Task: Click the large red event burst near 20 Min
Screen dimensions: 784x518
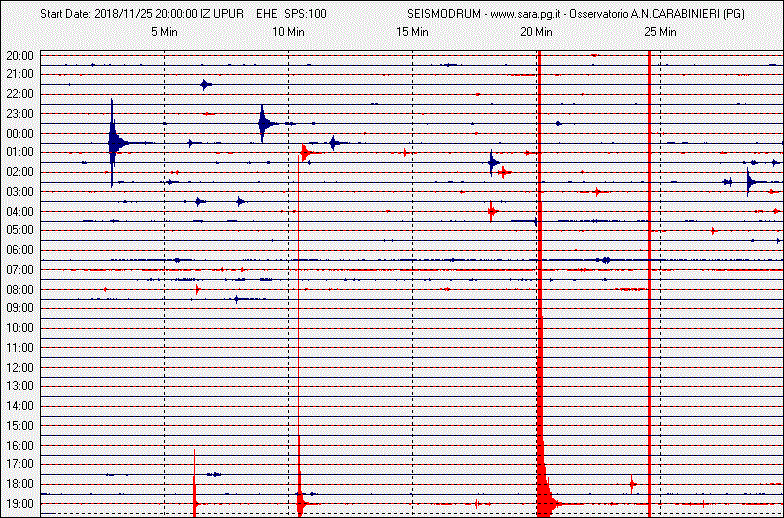Action: tap(541, 470)
